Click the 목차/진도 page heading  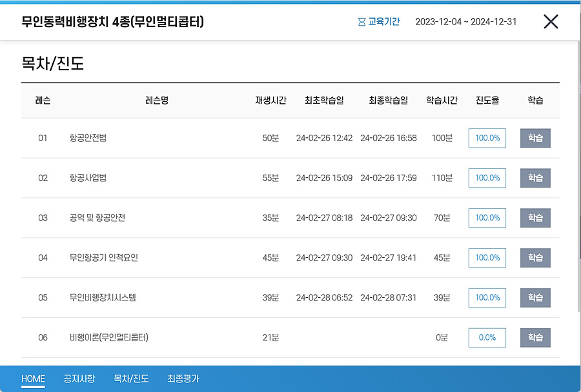53,63
